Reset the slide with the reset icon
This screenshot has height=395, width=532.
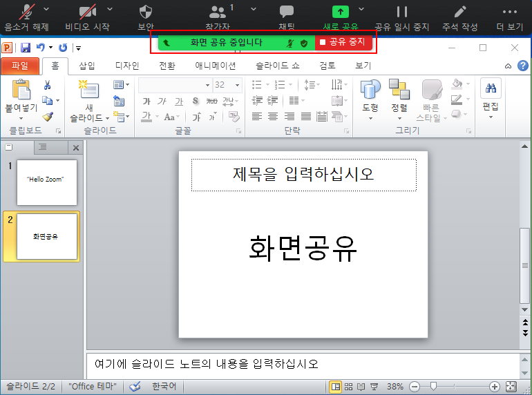(119, 101)
